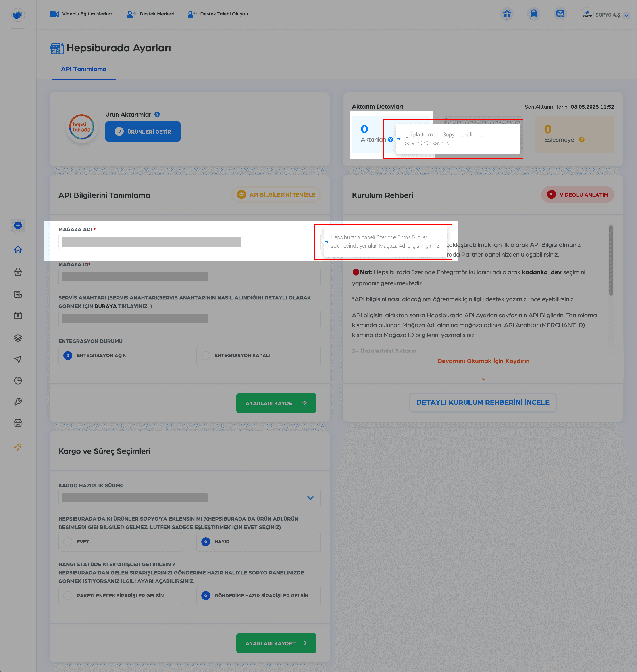The image size is (637, 672).
Task: Switch to API Tanımlama tab
Action: [x=84, y=69]
